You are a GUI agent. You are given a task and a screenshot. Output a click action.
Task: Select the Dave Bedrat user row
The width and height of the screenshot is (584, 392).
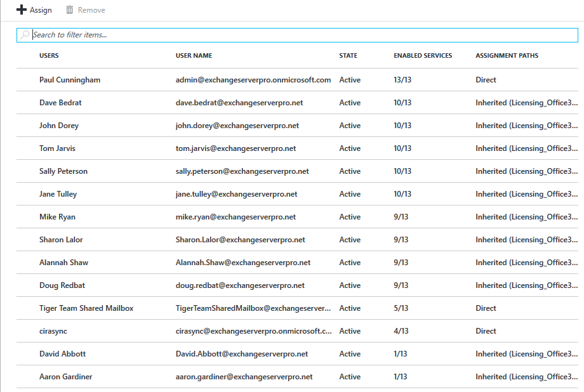[61, 102]
